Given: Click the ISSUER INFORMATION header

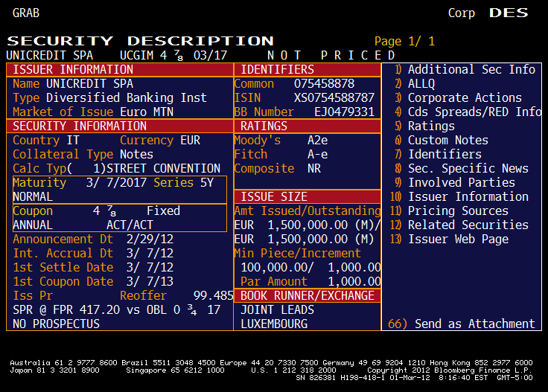Looking at the screenshot, I should coord(120,69).
